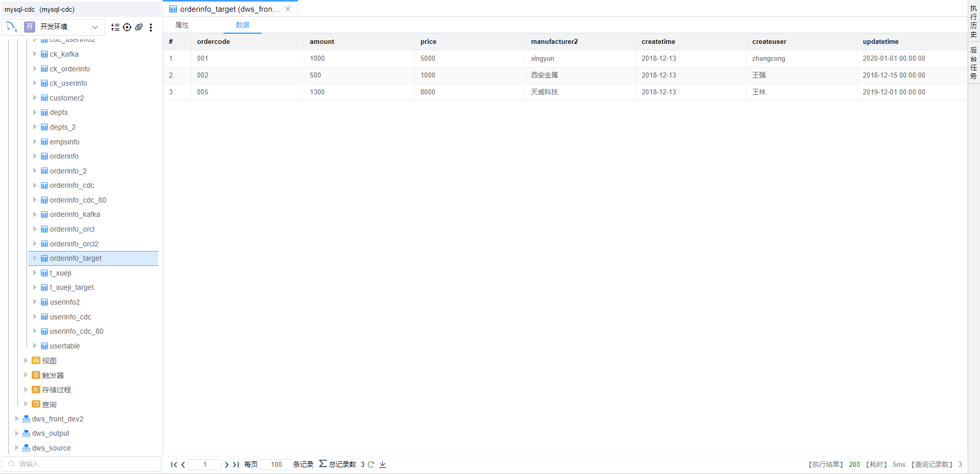980x474 pixels.
Task: Expand the 视图 views folder
Action: click(26, 361)
